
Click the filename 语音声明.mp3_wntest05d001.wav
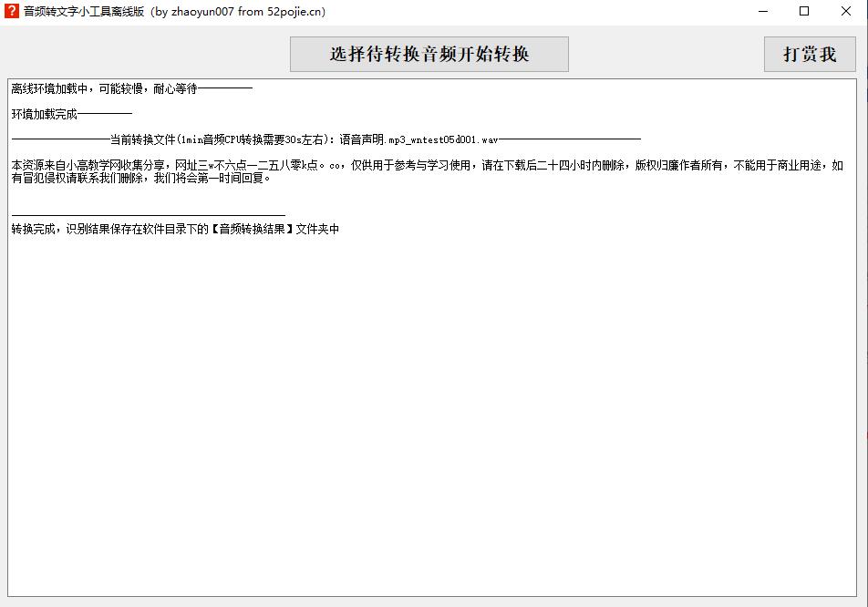pyautogui.click(x=418, y=139)
